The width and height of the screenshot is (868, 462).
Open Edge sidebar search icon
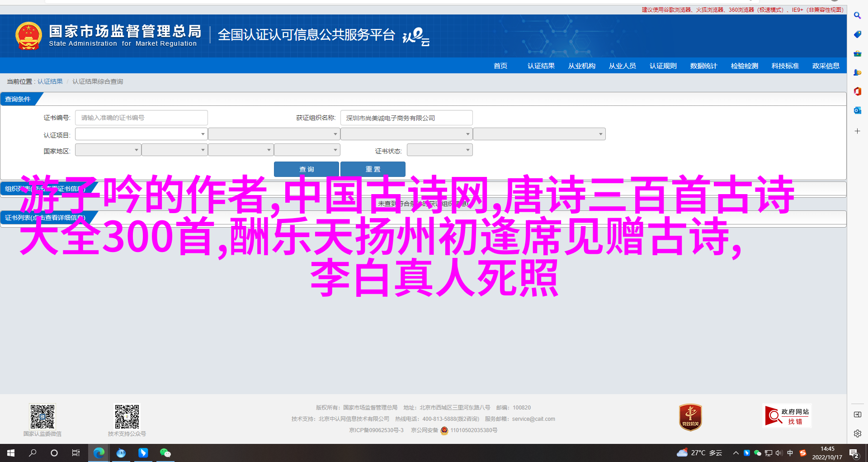coord(857,15)
